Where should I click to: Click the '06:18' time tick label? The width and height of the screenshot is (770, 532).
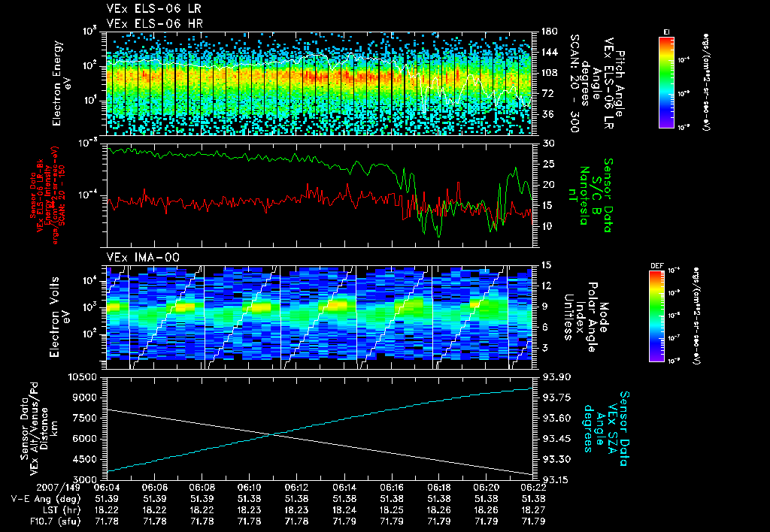pos(438,488)
